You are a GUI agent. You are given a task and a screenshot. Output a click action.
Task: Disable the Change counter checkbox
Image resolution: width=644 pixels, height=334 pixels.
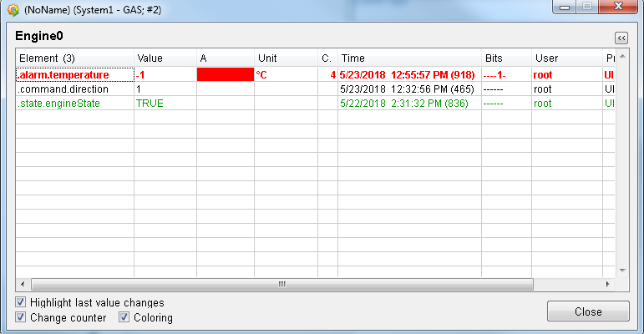[21, 317]
